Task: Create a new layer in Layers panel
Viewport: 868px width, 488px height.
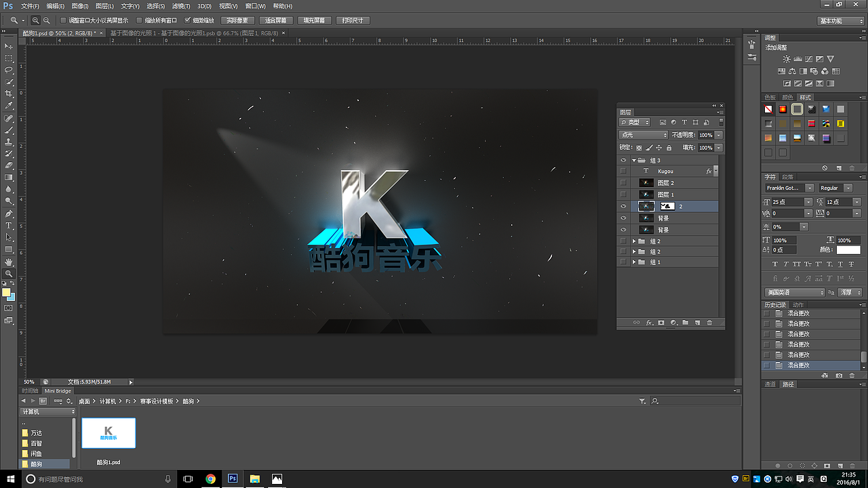Action: tap(697, 323)
